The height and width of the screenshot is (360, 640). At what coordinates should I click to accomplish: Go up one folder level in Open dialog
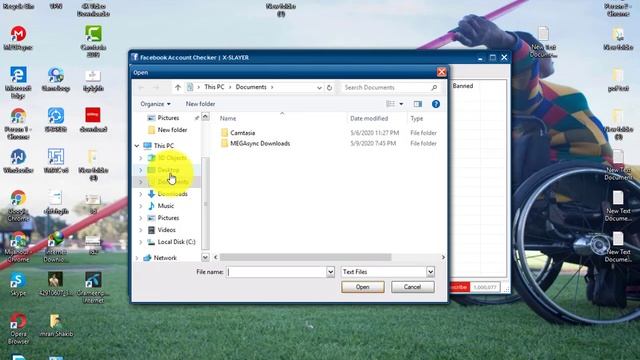(178, 87)
